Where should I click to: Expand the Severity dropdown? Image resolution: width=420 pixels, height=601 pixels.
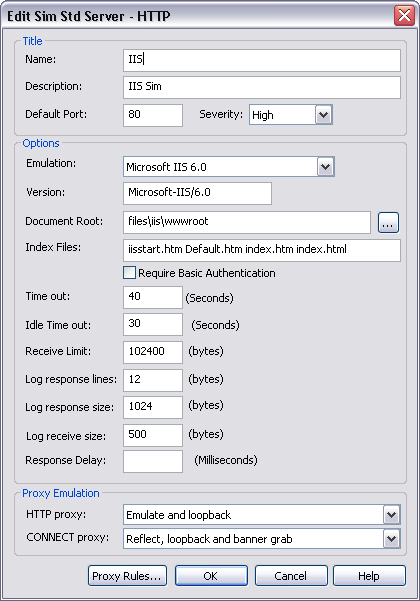(x=323, y=115)
